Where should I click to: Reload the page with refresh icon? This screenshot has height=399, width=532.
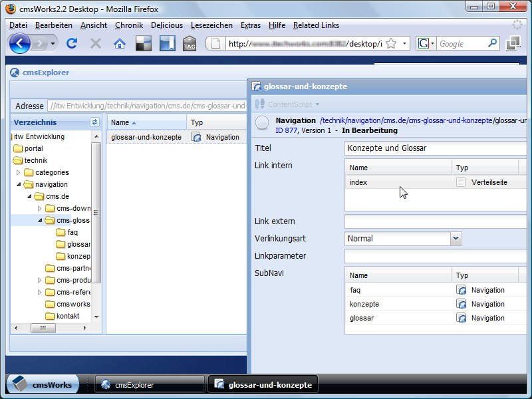(72, 43)
